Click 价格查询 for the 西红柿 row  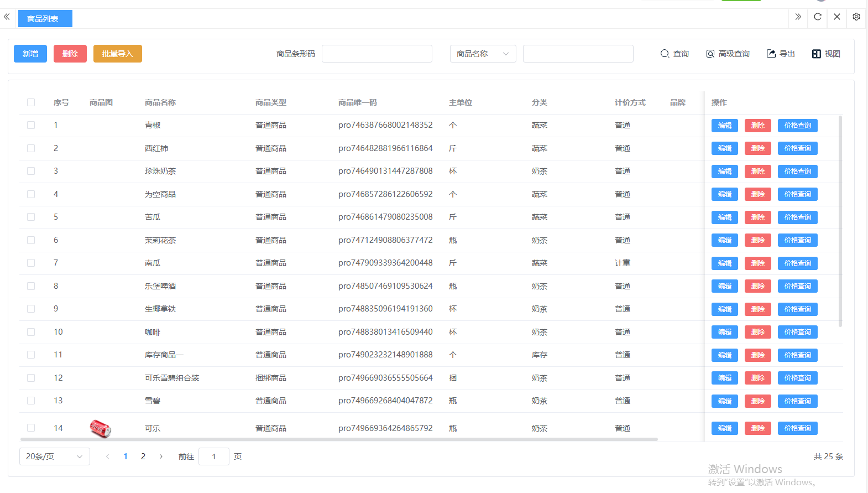(x=797, y=148)
